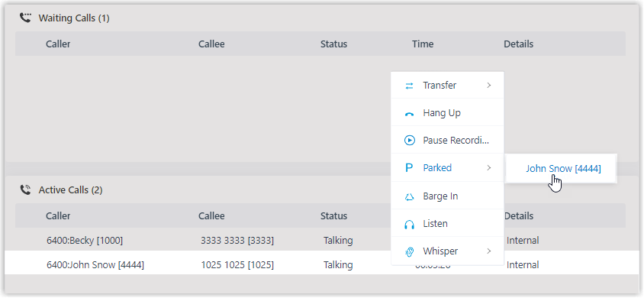Click Internal detail in Becky row
Screen dimensions: 644x298
523,241
